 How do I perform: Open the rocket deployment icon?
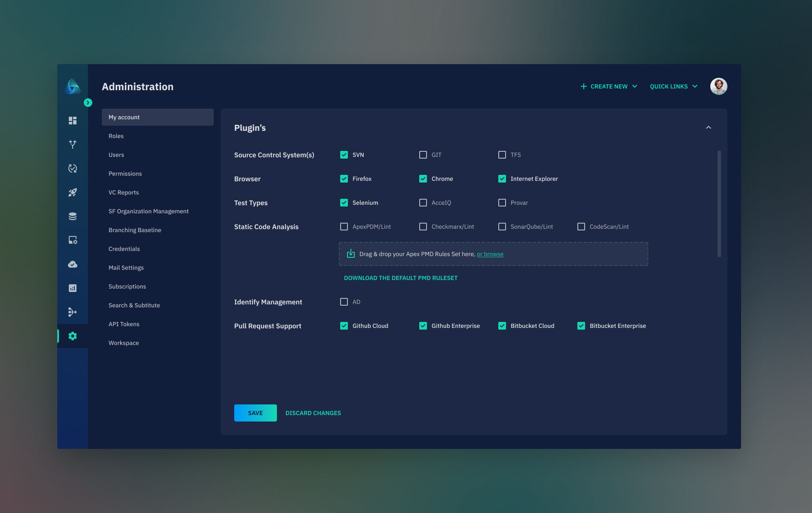(x=73, y=192)
